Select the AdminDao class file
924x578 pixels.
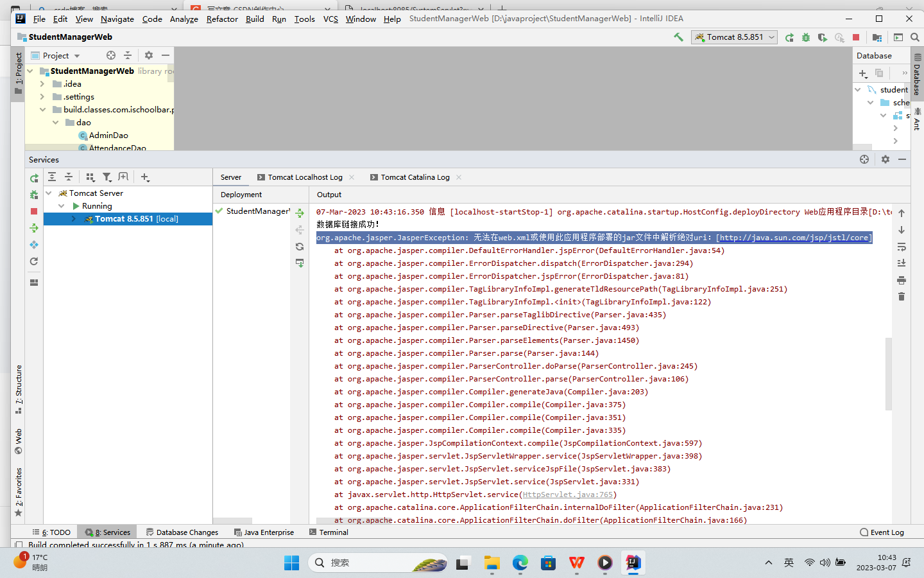tap(103, 136)
